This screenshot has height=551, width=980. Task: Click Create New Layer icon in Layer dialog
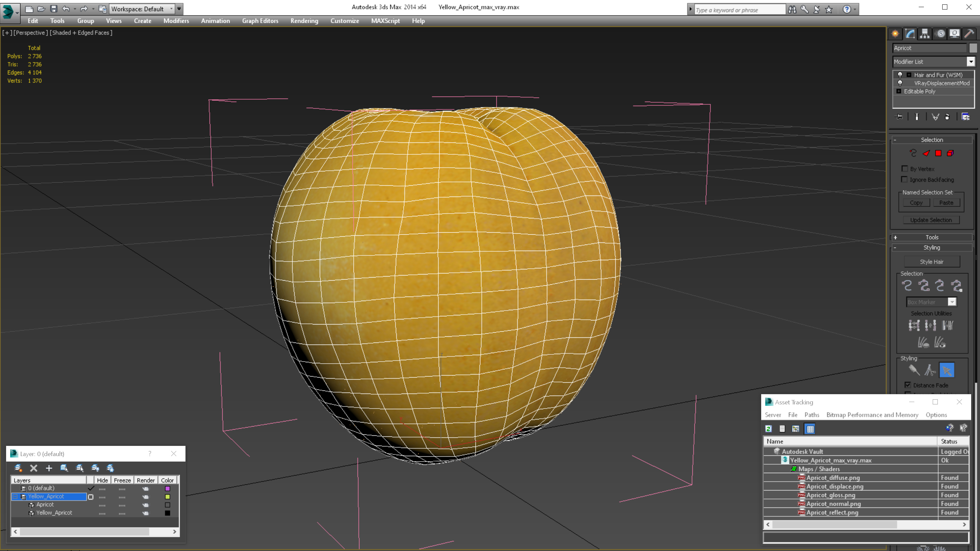tap(18, 468)
